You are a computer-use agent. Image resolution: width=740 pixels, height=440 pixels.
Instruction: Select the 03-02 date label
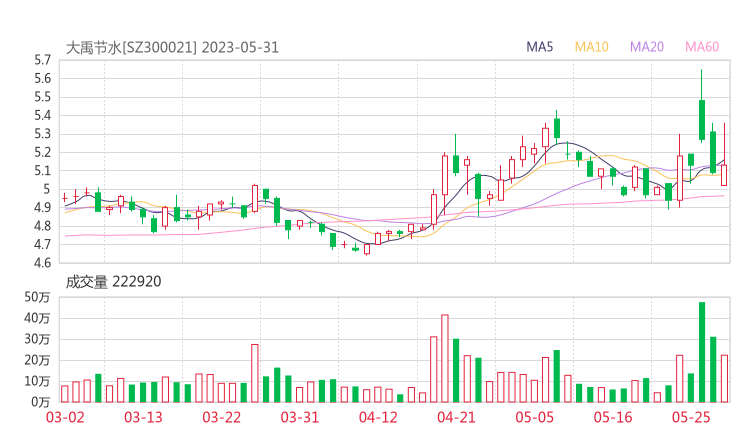(65, 418)
